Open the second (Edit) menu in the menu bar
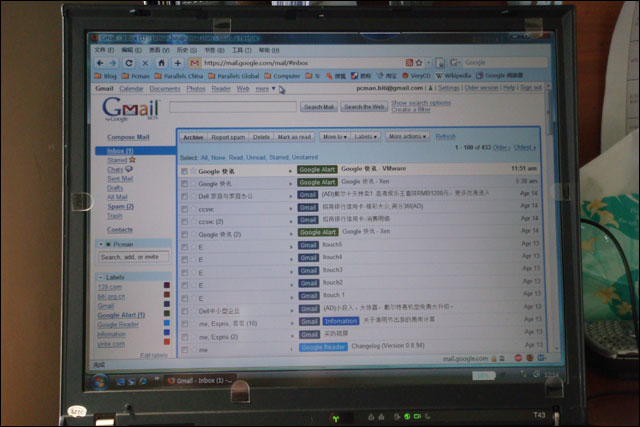 click(131, 50)
